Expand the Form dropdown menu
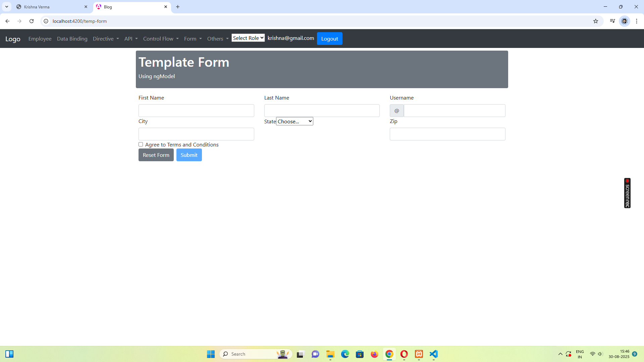644x362 pixels. click(x=193, y=39)
